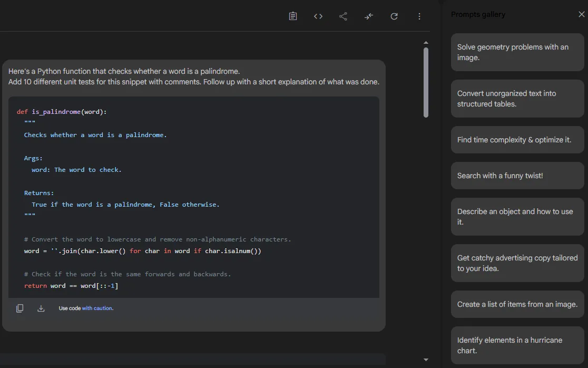Click the prompt text 'Here's a Python function'
Screen dimensions: 588x368
click(124, 71)
